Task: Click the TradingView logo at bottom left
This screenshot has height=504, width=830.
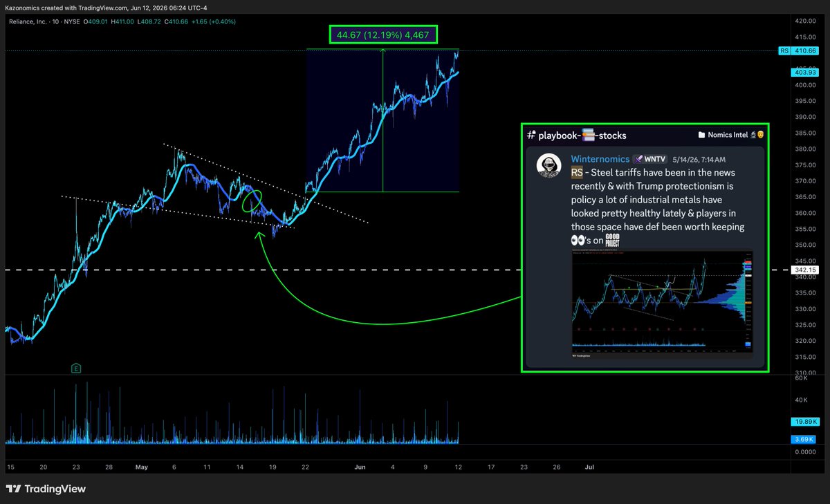Action: (13, 489)
